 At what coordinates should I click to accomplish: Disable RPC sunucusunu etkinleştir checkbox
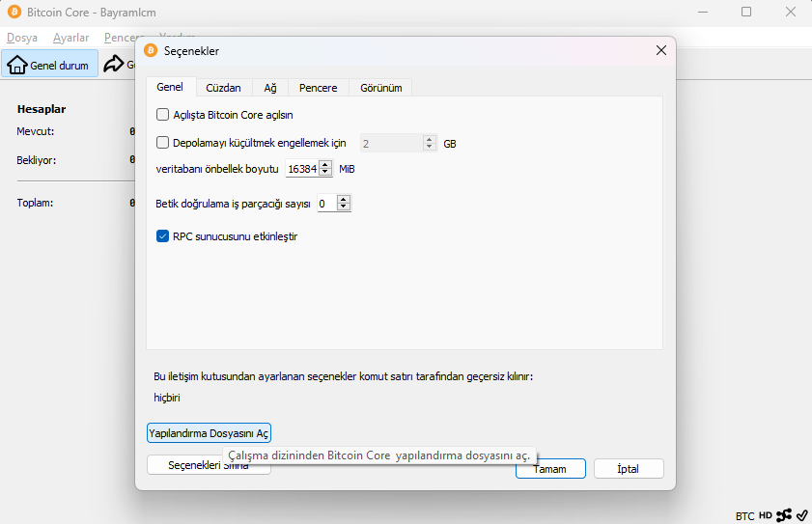point(162,236)
